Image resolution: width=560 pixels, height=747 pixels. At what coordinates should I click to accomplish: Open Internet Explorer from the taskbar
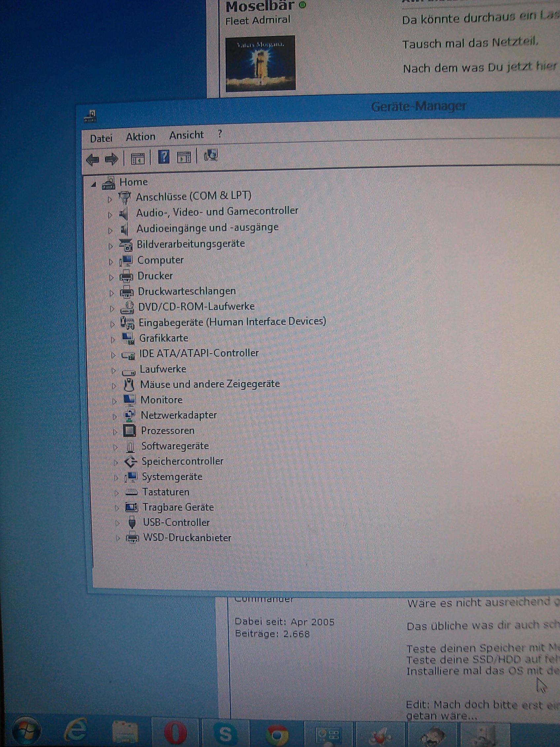76,730
